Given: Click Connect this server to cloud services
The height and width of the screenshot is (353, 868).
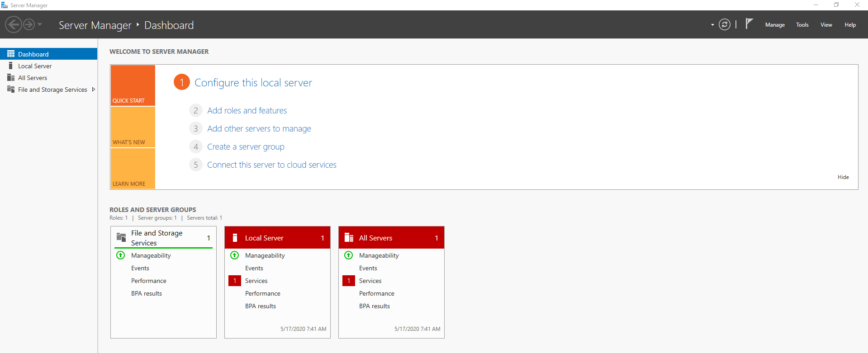Looking at the screenshot, I should [271, 165].
